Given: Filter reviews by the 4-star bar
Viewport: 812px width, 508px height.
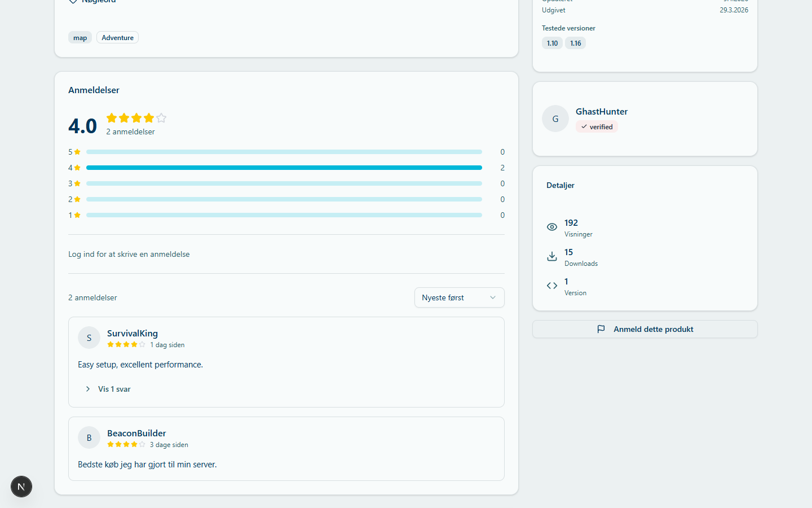Looking at the screenshot, I should tap(284, 168).
